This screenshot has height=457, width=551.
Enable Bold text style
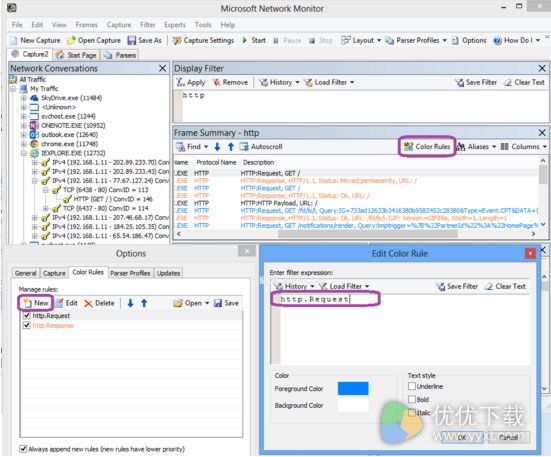(x=412, y=399)
